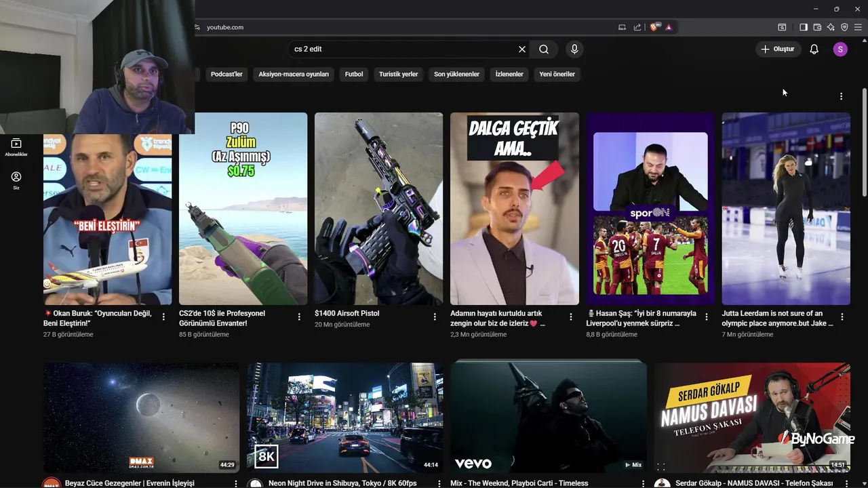This screenshot has width=868, height=488.
Task: Open options menu for Jutta Leerdam short
Action: 842,317
